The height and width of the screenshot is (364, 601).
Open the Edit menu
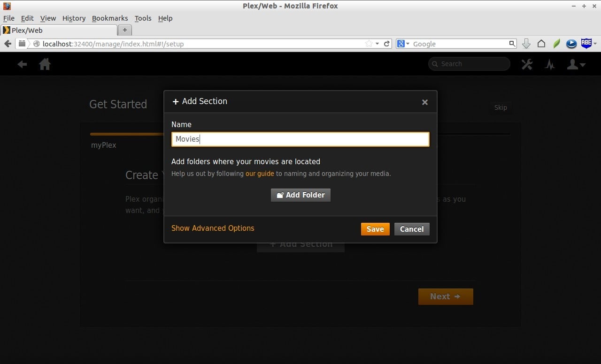click(x=27, y=18)
